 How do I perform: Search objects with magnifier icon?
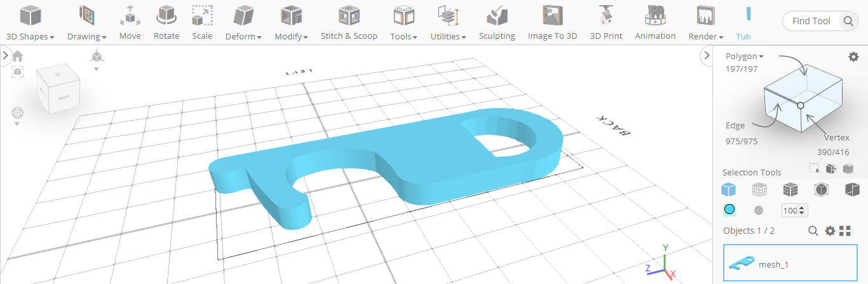point(813,231)
